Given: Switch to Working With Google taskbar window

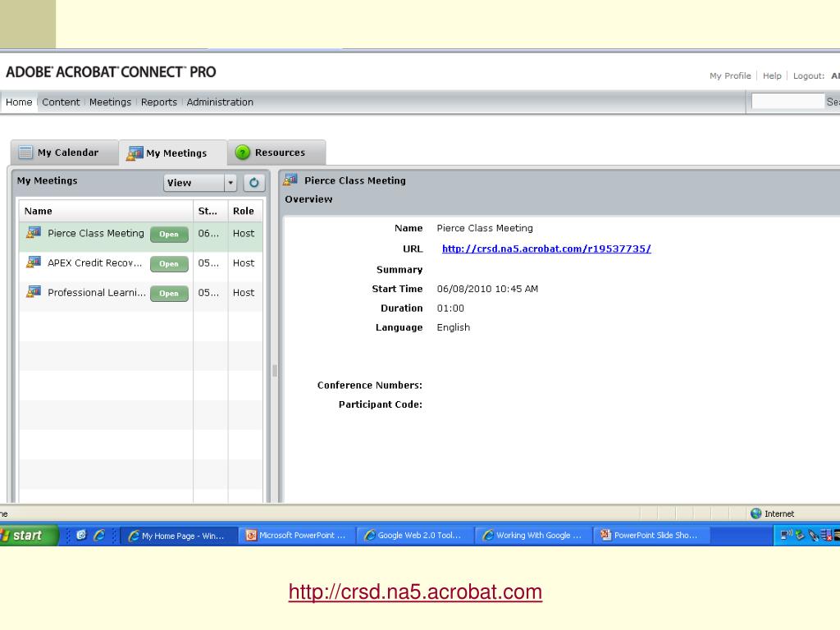Looking at the screenshot, I should click(x=533, y=535).
